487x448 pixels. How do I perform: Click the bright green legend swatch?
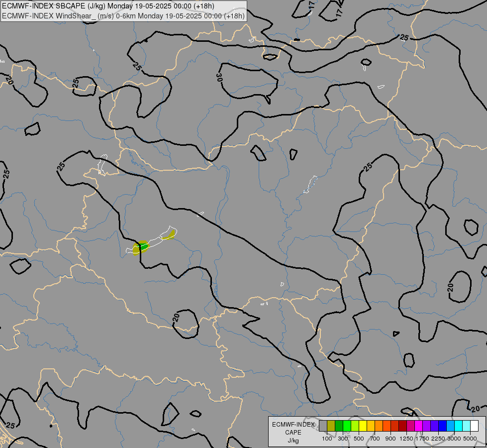click(x=347, y=426)
